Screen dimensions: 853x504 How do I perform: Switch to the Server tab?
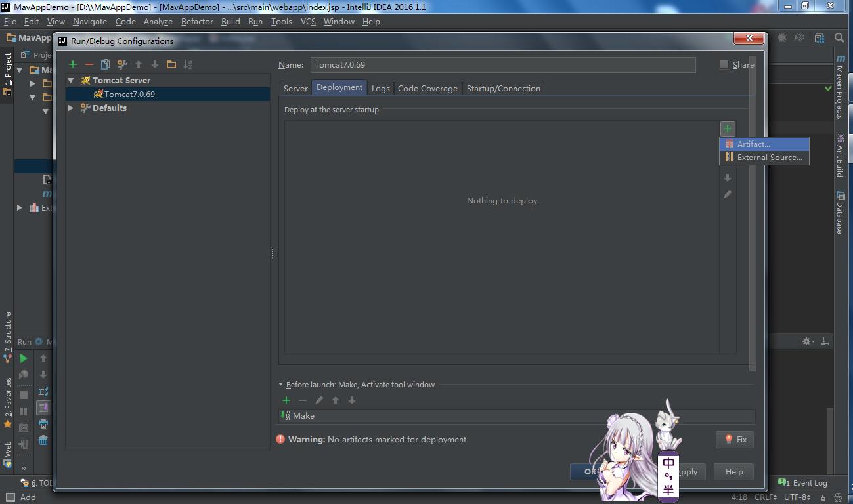coord(295,88)
